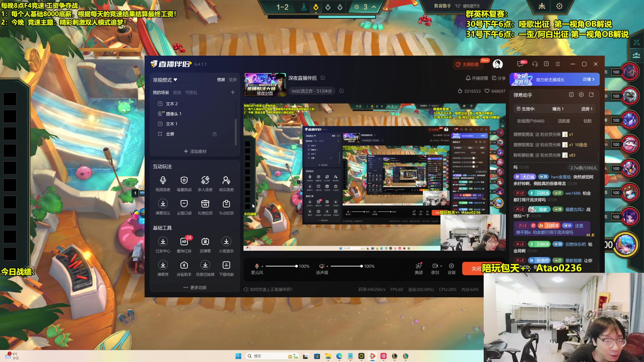Image resolution: width=644 pixels, height=362 pixels.
Task: Open the 弹幕秀 danmaku show tool
Action: coord(163,268)
